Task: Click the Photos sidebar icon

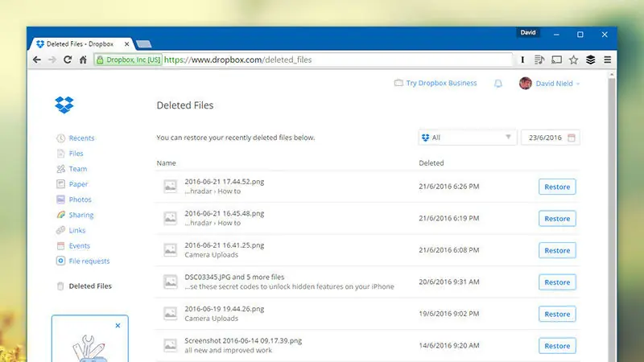Action: pos(61,200)
